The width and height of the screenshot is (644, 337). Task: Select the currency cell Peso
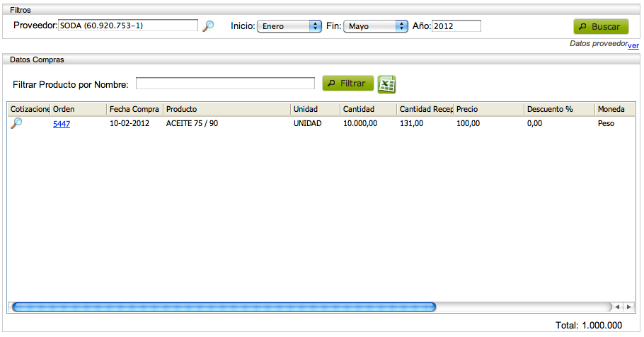606,123
